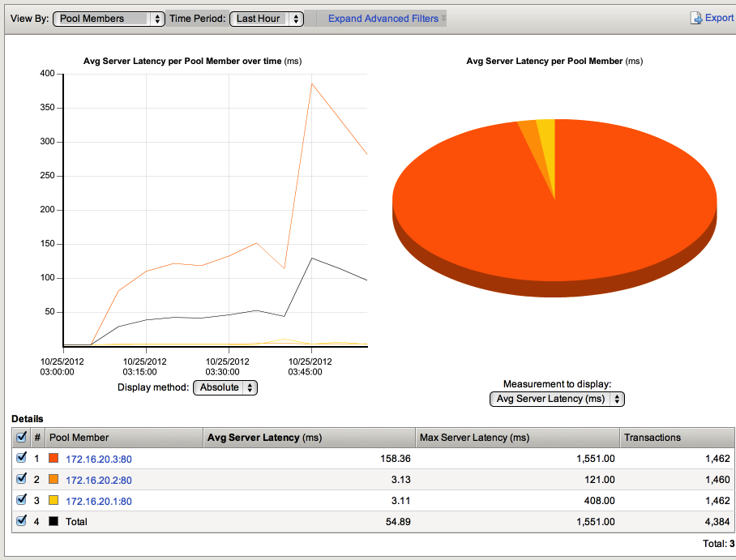Expand Advanced Filters link

[383, 19]
